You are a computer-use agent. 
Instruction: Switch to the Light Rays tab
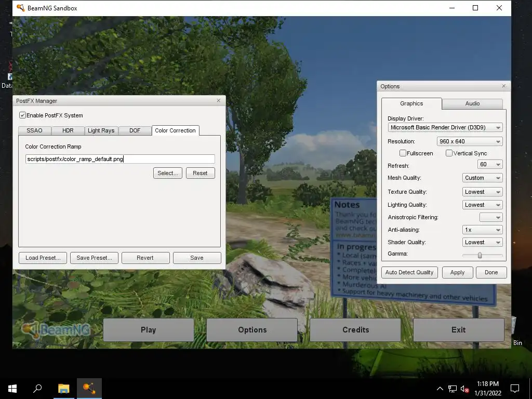[x=101, y=130]
